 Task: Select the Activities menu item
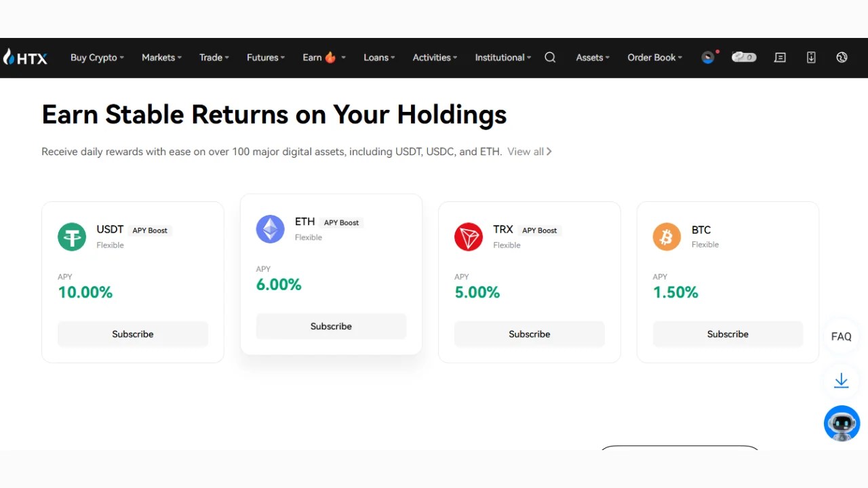pyautogui.click(x=434, y=58)
